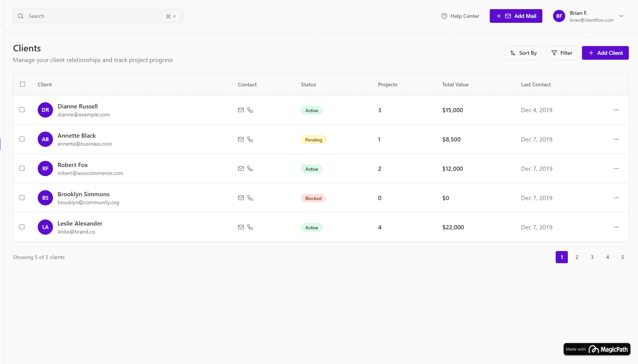
Task: Click the BF user avatar
Action: 559,16
